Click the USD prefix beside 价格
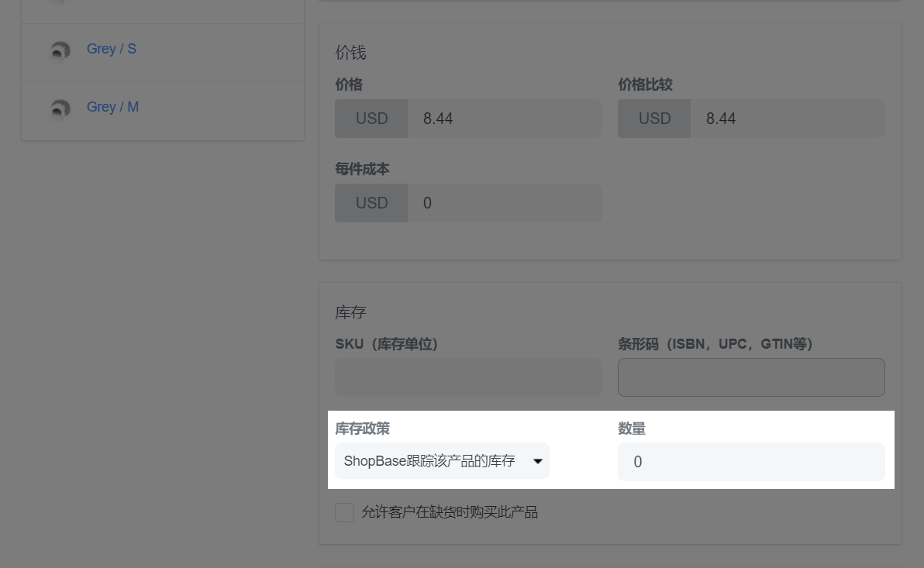Screen dimensions: 924x568 click(371, 119)
